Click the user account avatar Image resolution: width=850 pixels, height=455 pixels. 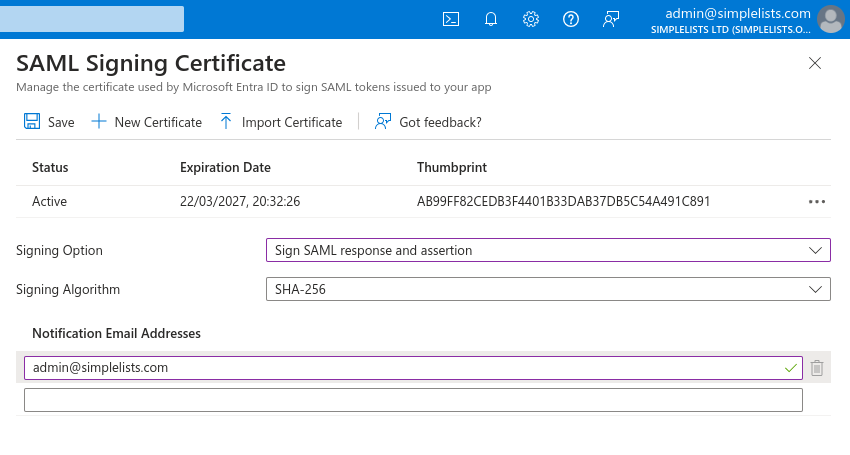point(830,20)
